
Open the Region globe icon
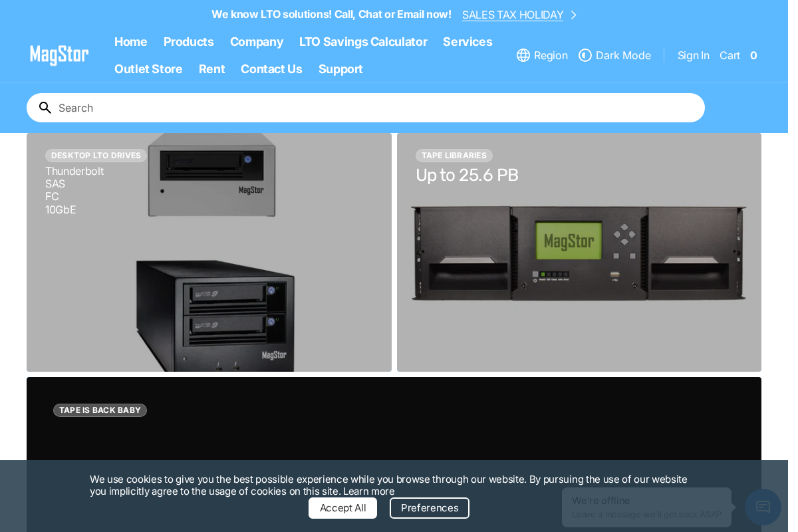523,55
